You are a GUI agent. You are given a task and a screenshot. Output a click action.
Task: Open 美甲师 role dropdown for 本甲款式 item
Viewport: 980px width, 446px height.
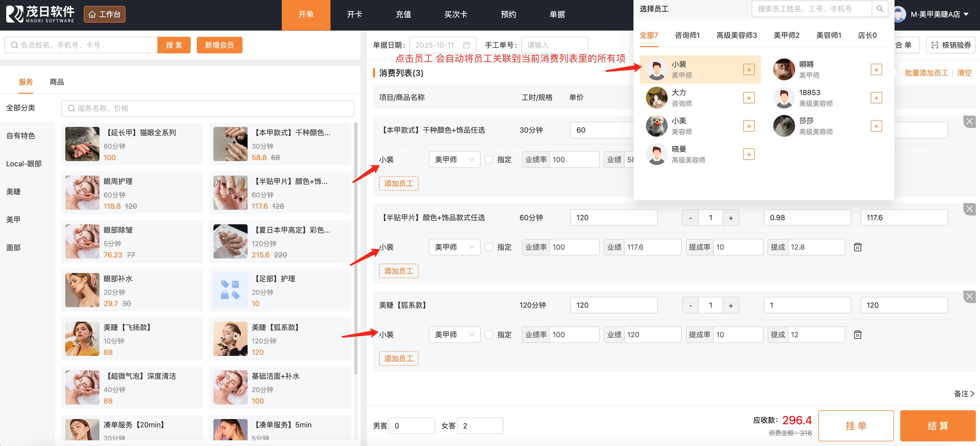pyautogui.click(x=454, y=160)
